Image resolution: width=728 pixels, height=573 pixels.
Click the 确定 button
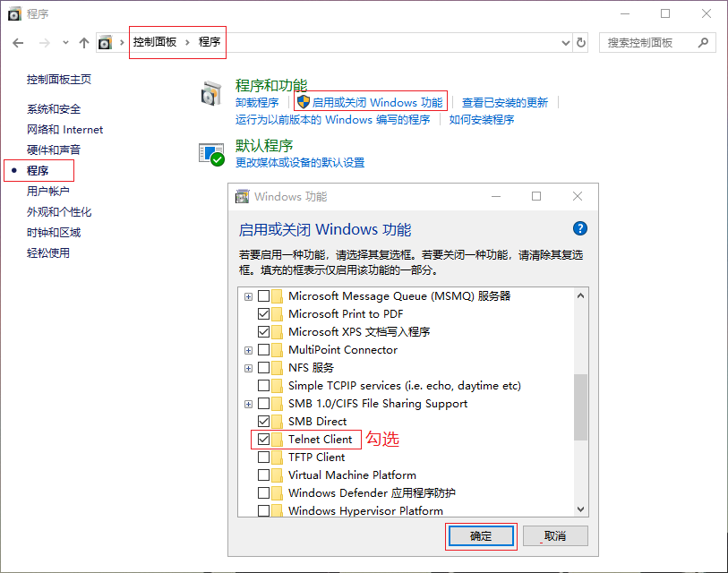[x=480, y=535]
